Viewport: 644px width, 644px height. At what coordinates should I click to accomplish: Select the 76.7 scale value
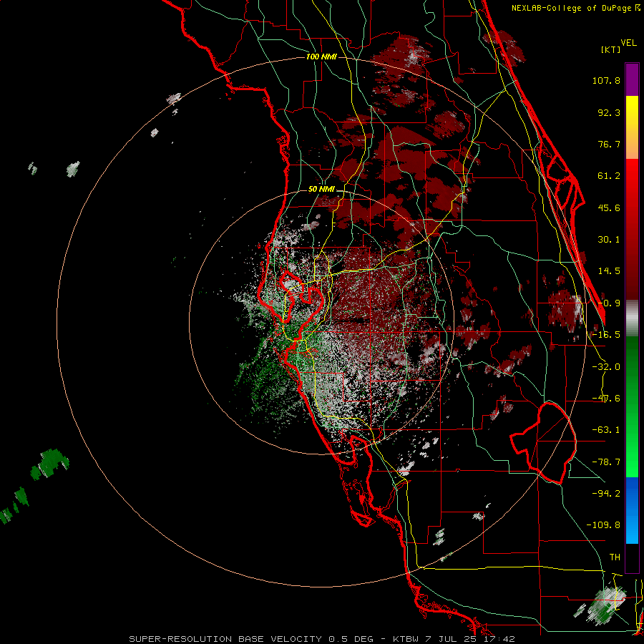(x=609, y=144)
